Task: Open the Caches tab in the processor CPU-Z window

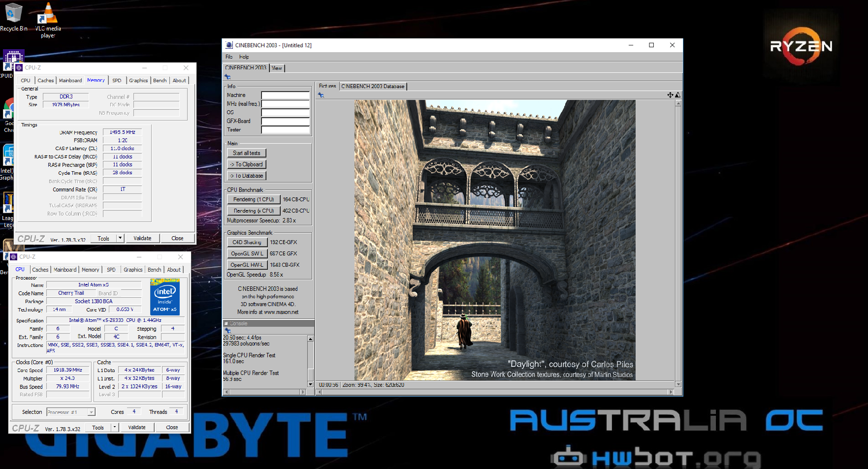Action: [x=40, y=270]
